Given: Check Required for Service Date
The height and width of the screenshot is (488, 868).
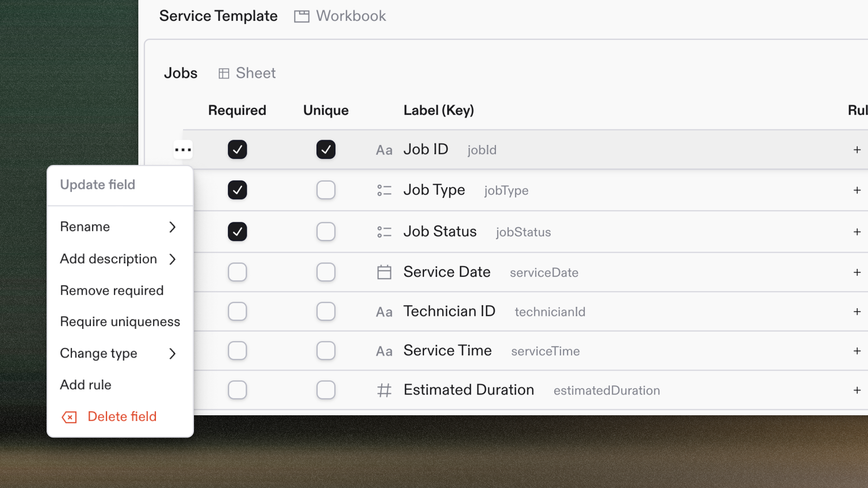Looking at the screenshot, I should pyautogui.click(x=237, y=272).
